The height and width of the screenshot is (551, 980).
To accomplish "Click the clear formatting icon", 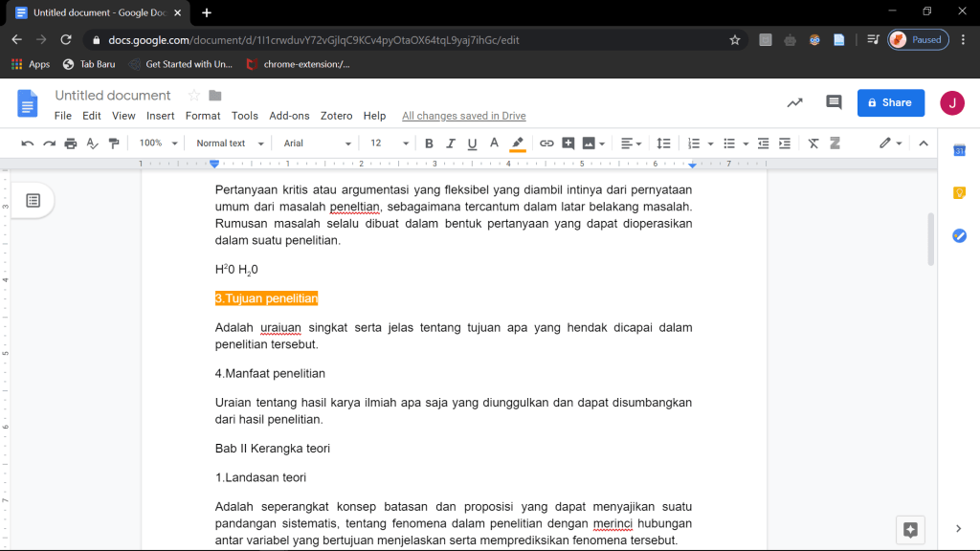I will (813, 143).
